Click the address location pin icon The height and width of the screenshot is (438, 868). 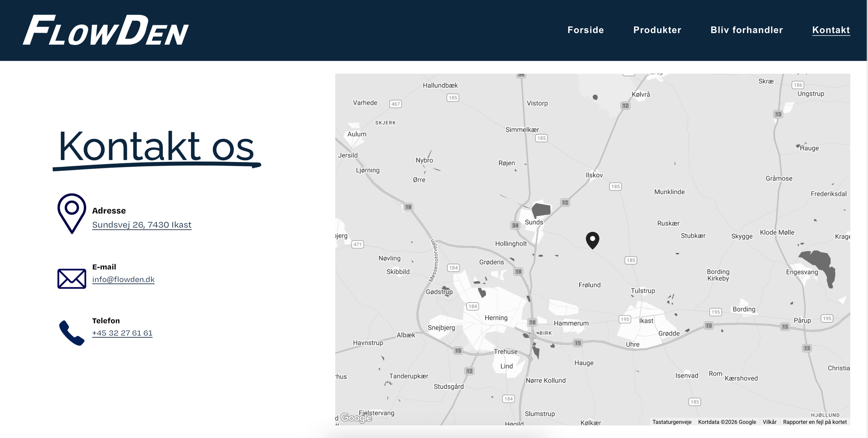pos(72,213)
